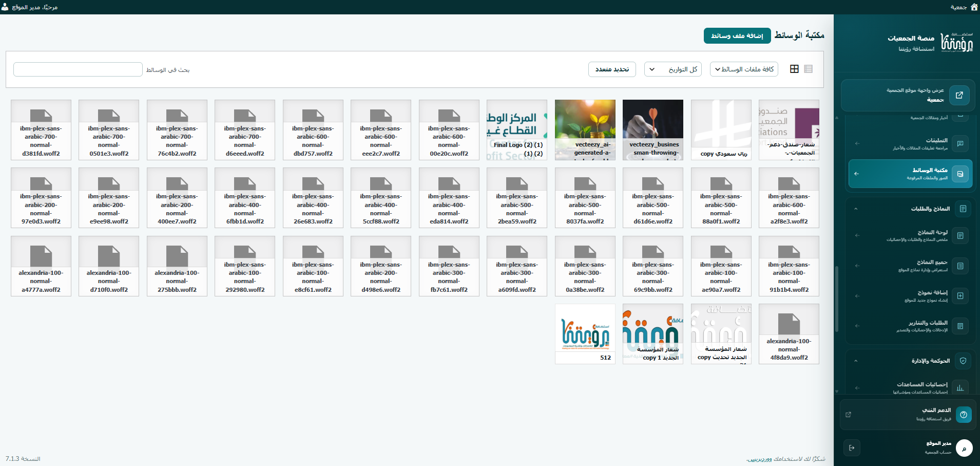Open the إضافة نموذج menu item
The image size is (980, 466).
point(911,296)
